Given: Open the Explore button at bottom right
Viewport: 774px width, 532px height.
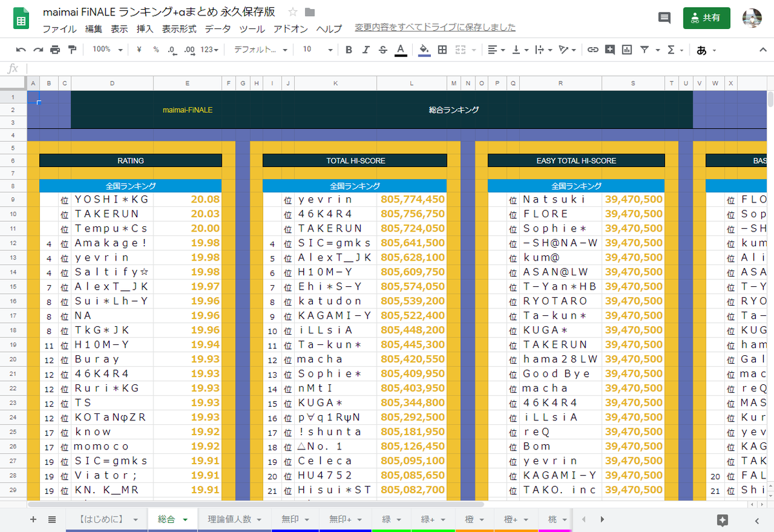Looking at the screenshot, I should coord(722,520).
